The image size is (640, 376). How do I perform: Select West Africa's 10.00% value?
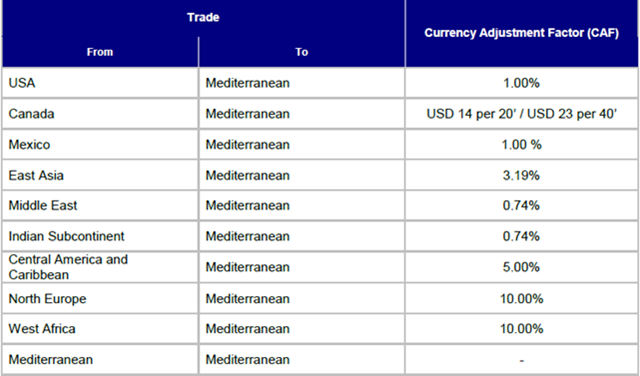click(x=521, y=329)
